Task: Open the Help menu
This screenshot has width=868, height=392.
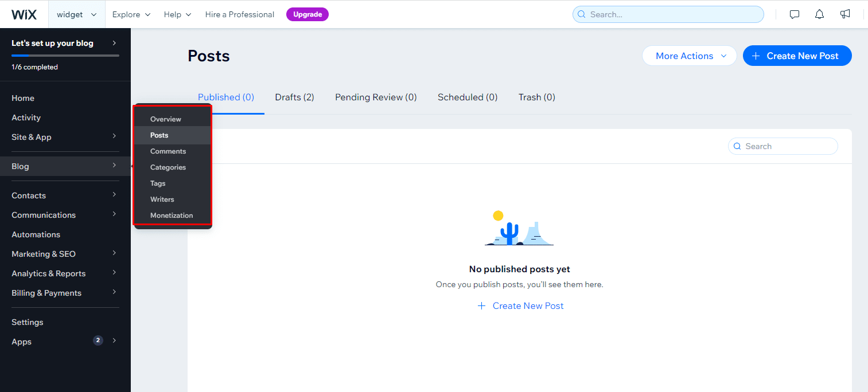Action: click(177, 14)
